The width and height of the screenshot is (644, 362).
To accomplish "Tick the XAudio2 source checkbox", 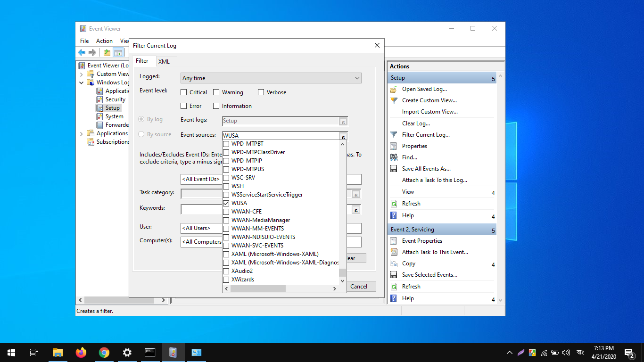I will [226, 271].
